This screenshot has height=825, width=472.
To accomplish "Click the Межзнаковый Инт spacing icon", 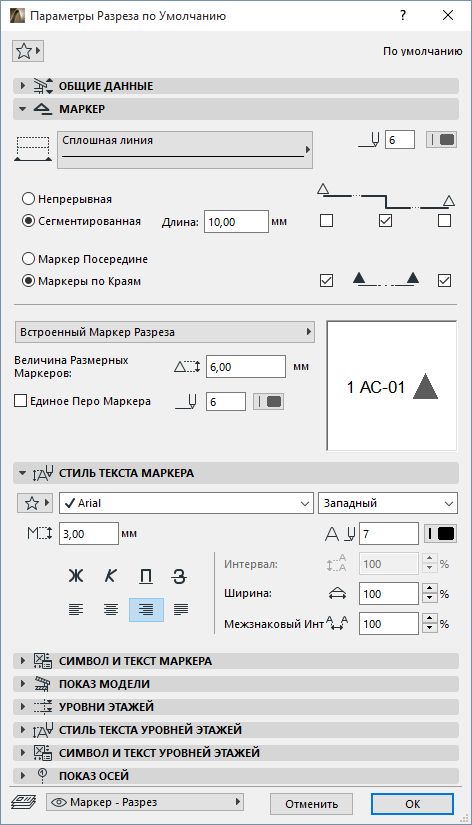I will (337, 623).
